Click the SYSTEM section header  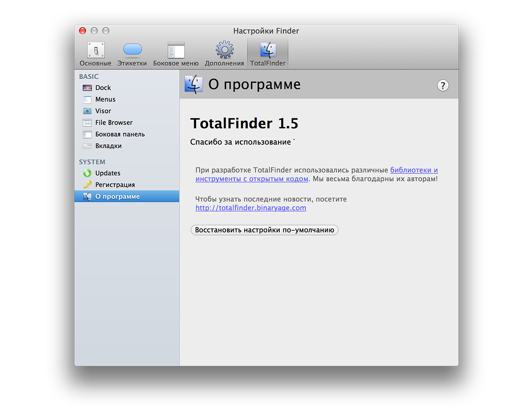92,162
